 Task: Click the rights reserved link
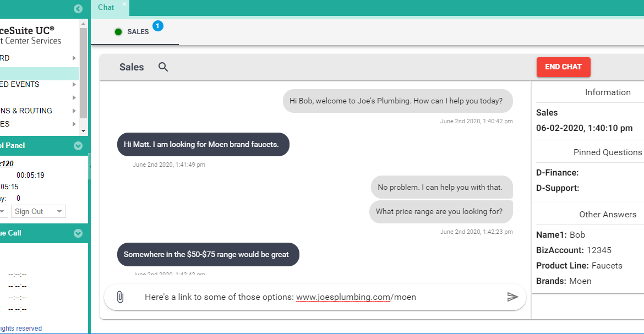pyautogui.click(x=21, y=328)
